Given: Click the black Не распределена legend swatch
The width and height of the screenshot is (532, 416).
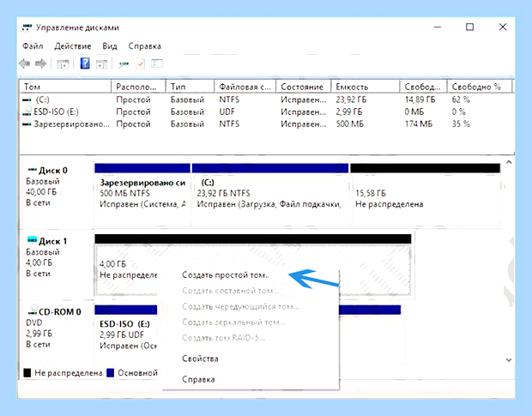Looking at the screenshot, I should click(27, 373).
